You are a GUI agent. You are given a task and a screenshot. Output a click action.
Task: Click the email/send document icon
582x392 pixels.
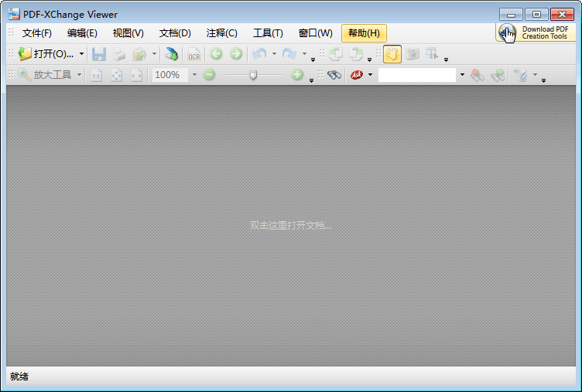(139, 54)
